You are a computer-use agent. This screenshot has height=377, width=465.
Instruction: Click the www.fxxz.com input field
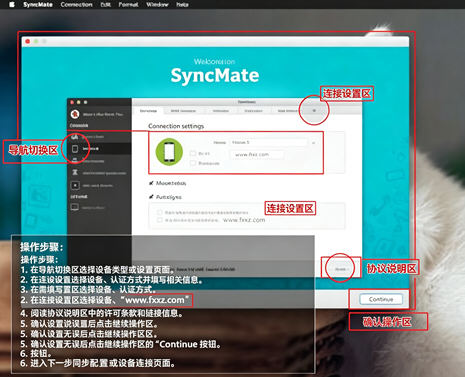[257, 155]
